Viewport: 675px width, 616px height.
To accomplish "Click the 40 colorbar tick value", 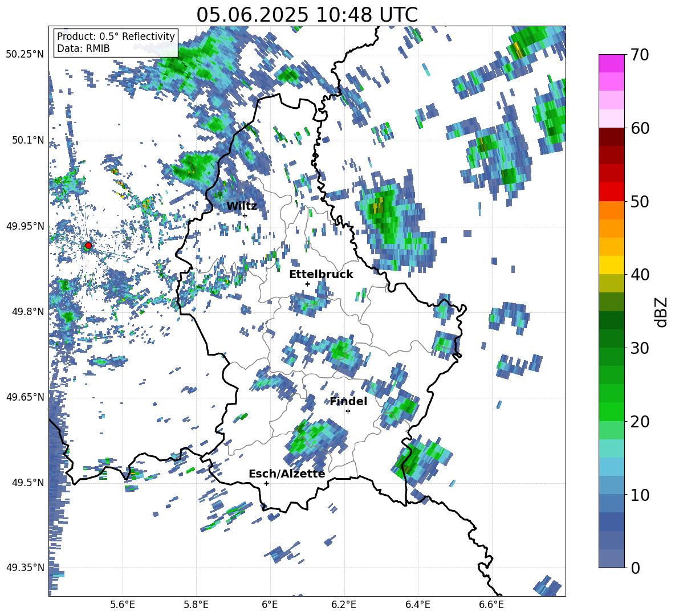I will 640,275.
